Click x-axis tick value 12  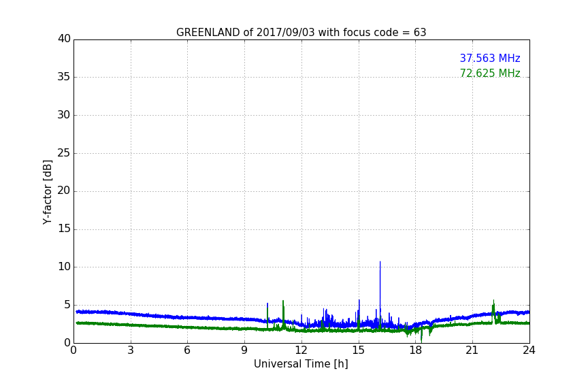point(301,350)
